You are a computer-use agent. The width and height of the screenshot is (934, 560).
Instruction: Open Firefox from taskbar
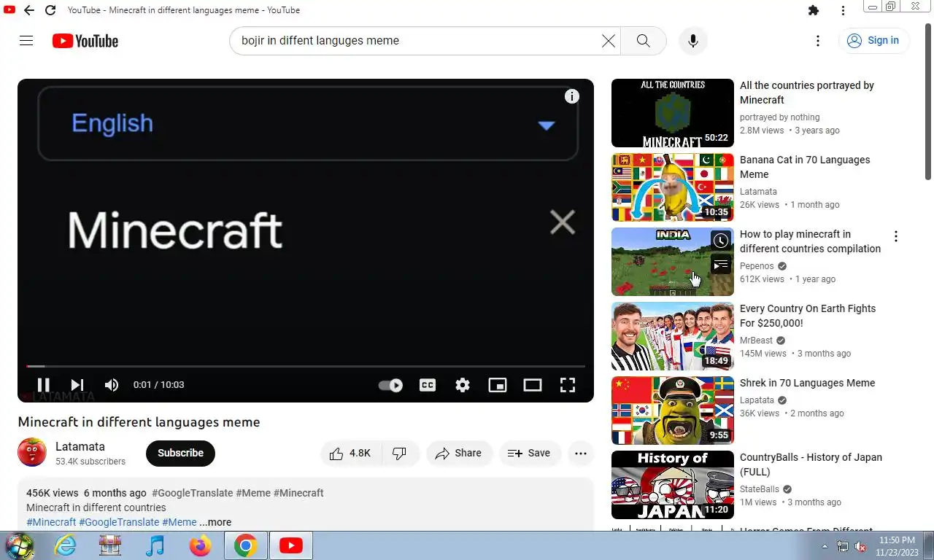tap(200, 545)
